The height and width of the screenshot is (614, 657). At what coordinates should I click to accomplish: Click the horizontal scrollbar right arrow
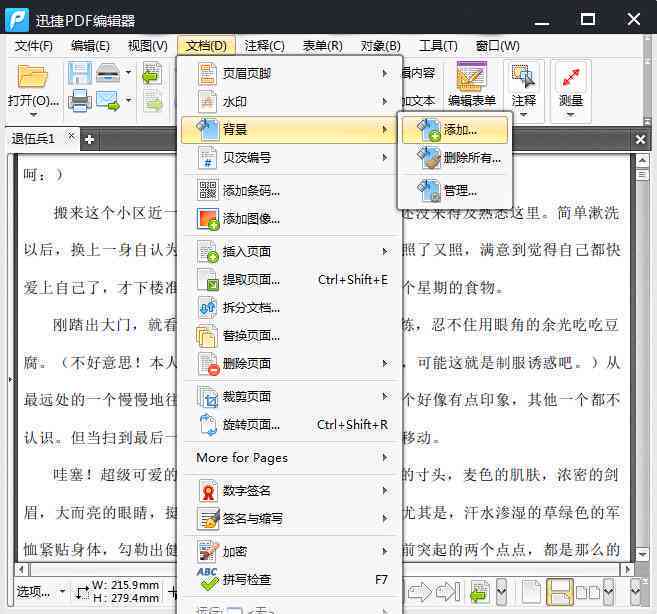tap(627, 569)
